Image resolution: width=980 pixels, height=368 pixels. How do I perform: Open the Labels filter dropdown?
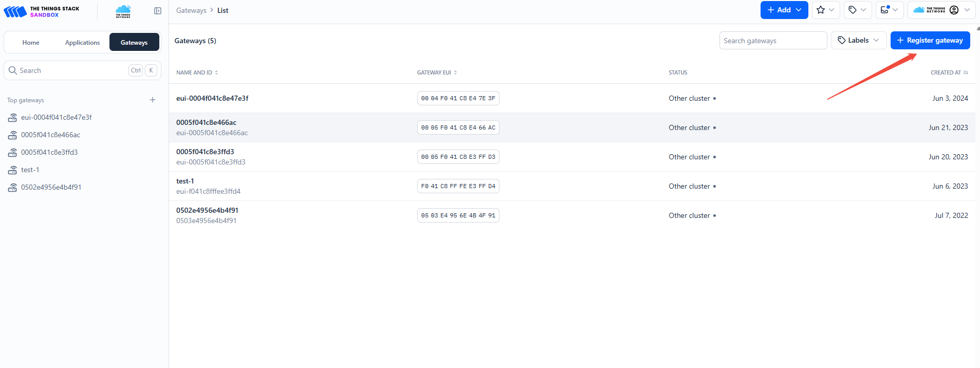point(858,41)
